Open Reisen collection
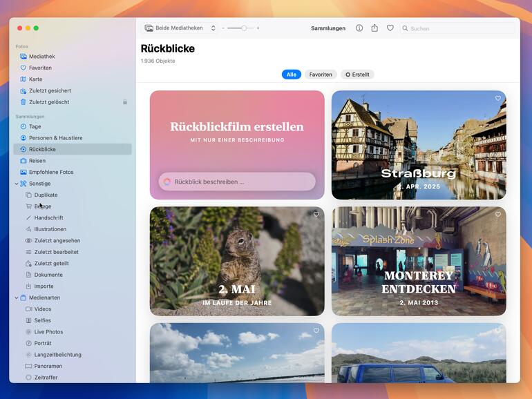Image resolution: width=532 pixels, height=399 pixels. point(72,161)
